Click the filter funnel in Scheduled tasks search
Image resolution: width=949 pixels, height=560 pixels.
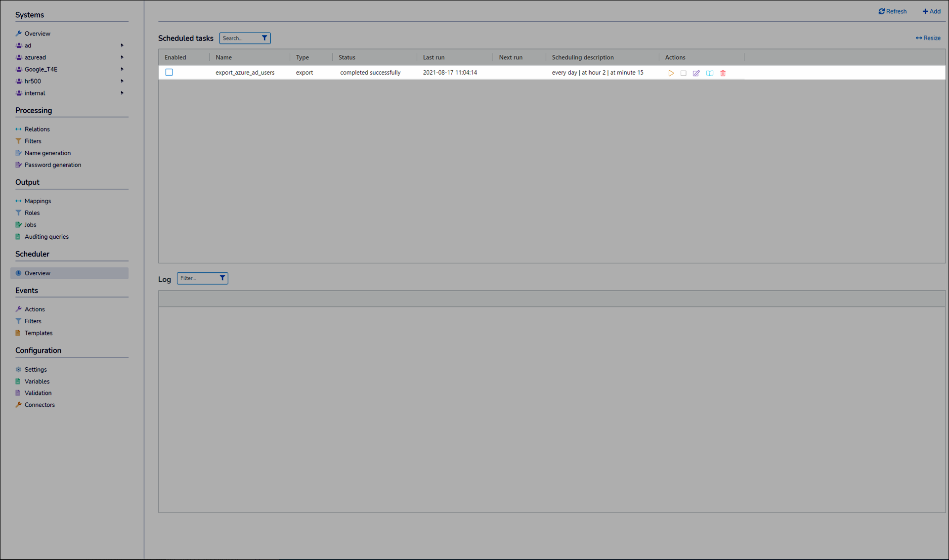[264, 38]
